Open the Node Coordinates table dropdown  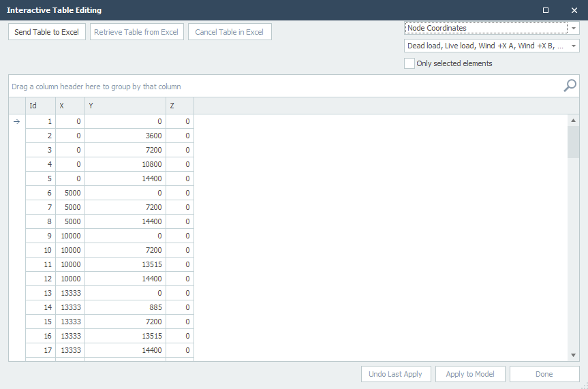574,29
